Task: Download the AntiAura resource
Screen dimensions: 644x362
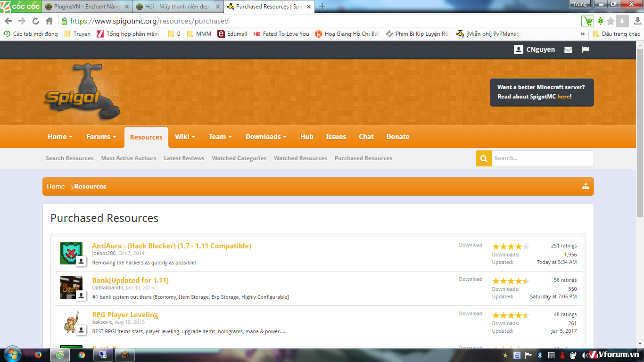Action: pos(471,245)
